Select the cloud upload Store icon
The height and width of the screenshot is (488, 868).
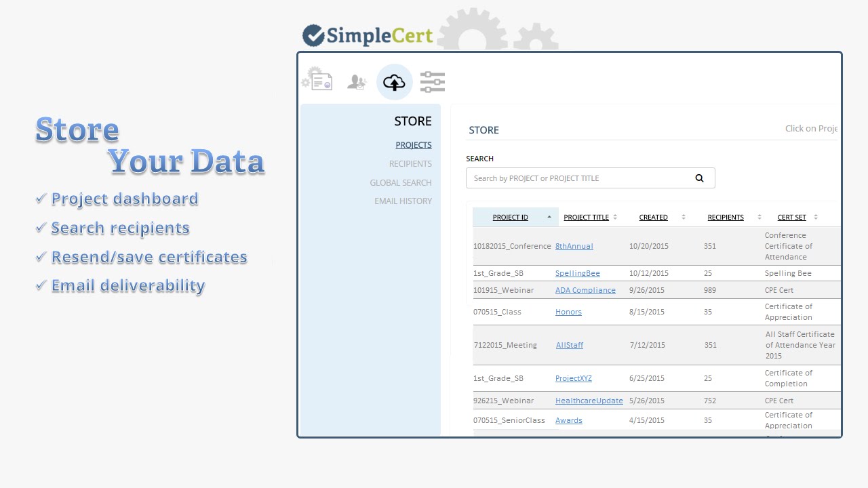(x=394, y=82)
